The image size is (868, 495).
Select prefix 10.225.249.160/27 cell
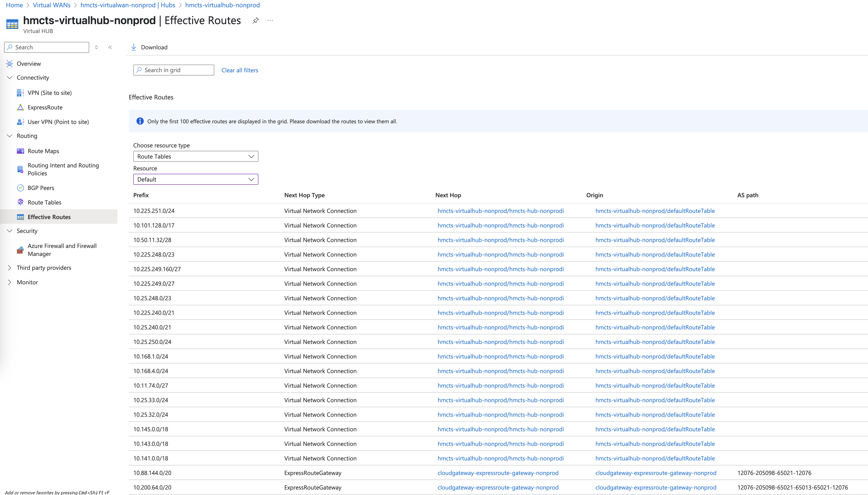[x=157, y=269]
